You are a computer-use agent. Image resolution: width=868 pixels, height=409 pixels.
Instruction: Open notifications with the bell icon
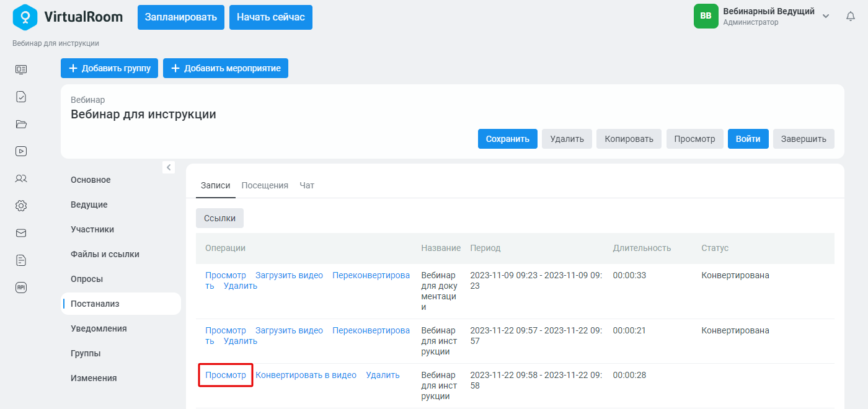(851, 17)
